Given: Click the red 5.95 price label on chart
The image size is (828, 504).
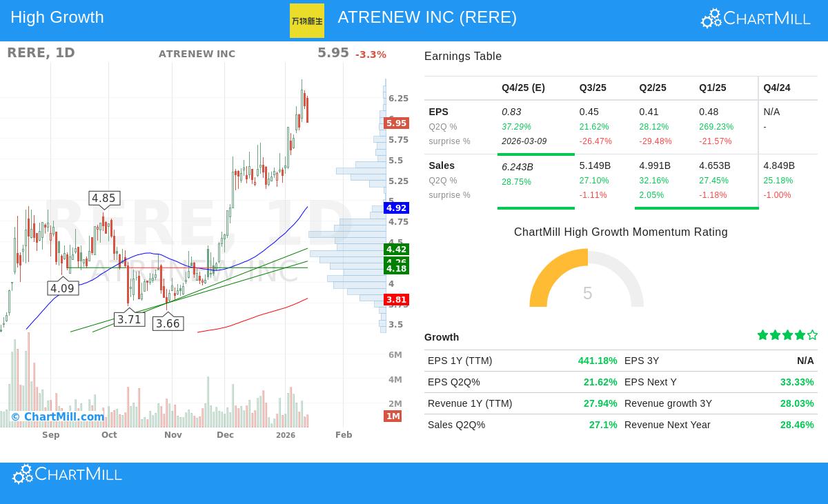Looking at the screenshot, I should 396,123.
